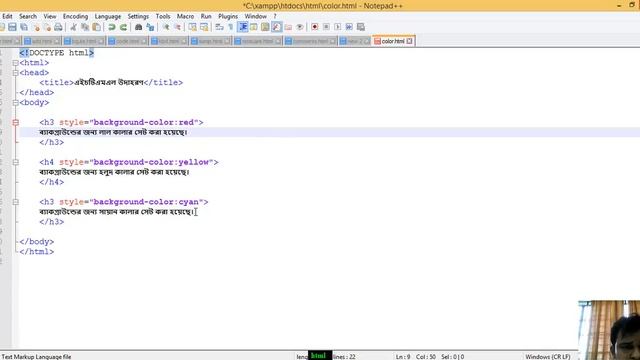Open Find using the binoculars icon
This screenshot has height=360, width=640.
tap(138, 27)
